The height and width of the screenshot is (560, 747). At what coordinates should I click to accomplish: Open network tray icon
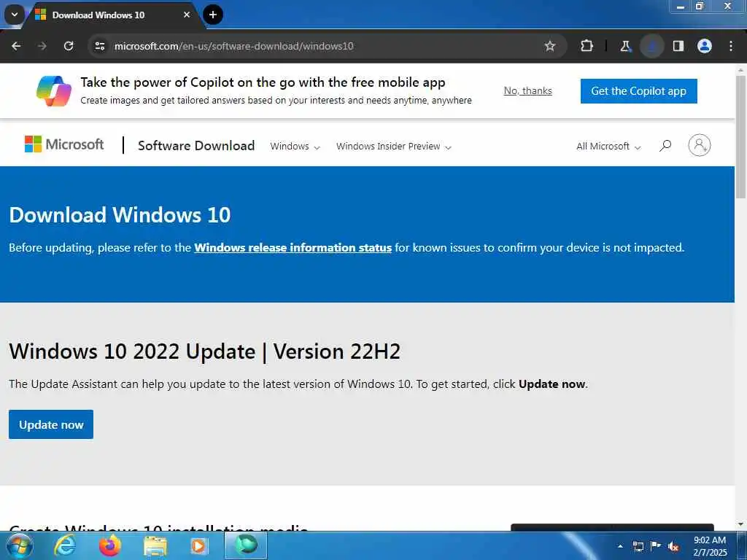pyautogui.click(x=638, y=546)
